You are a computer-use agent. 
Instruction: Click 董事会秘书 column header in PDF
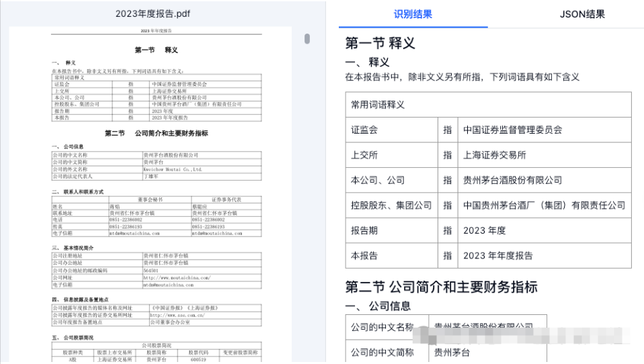(150, 200)
